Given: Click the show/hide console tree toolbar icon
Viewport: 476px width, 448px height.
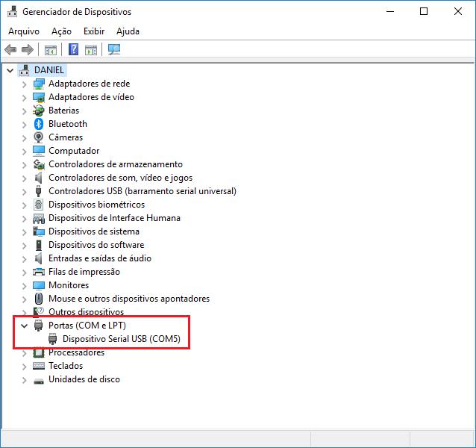Looking at the screenshot, I should tap(51, 50).
